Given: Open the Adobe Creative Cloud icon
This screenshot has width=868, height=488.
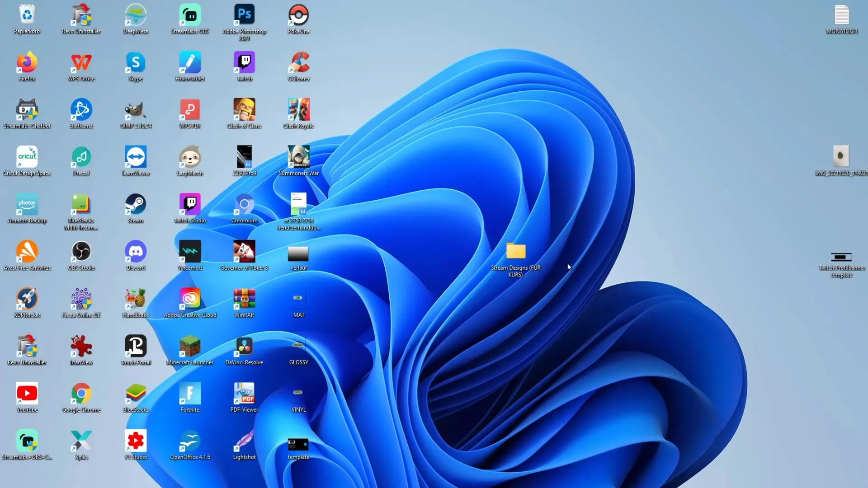Looking at the screenshot, I should (x=190, y=299).
